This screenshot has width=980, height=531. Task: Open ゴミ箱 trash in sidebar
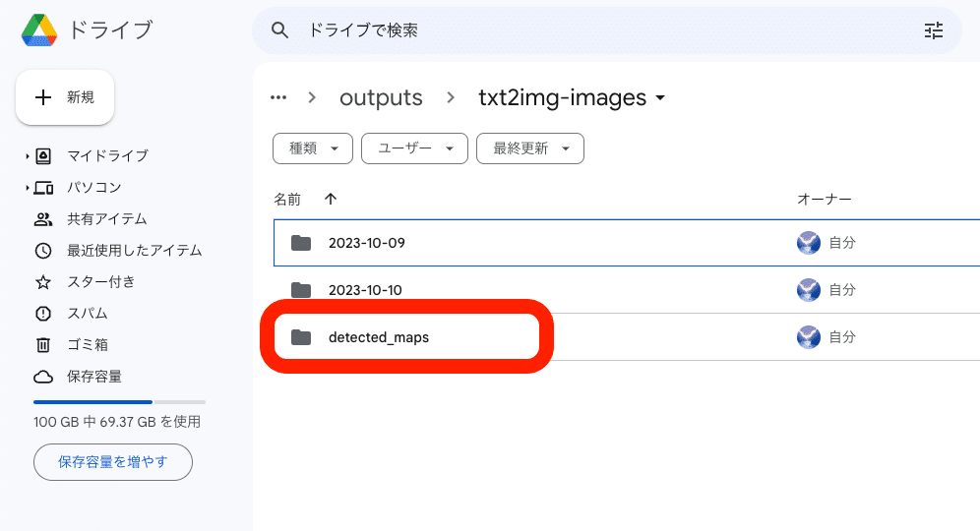(88, 345)
